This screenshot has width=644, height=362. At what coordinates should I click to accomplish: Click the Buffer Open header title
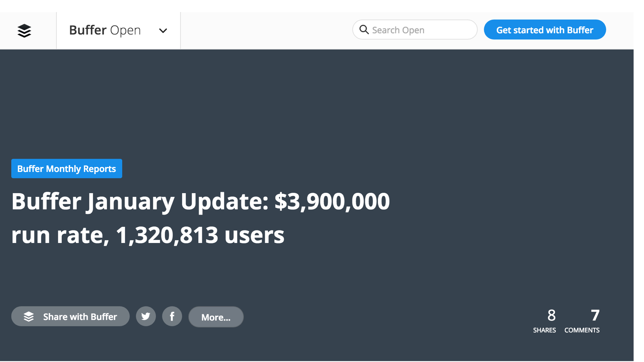(x=105, y=30)
